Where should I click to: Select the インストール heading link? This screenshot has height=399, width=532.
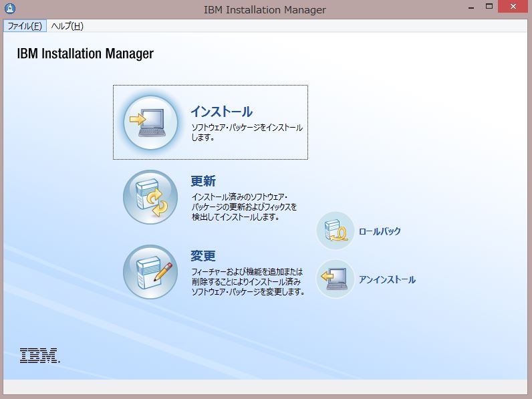(221, 112)
